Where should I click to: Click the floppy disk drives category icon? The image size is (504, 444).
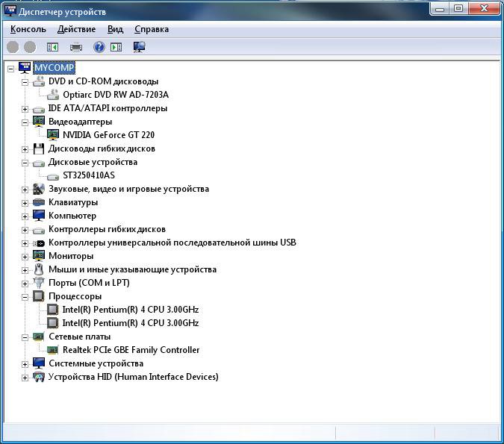(39, 148)
